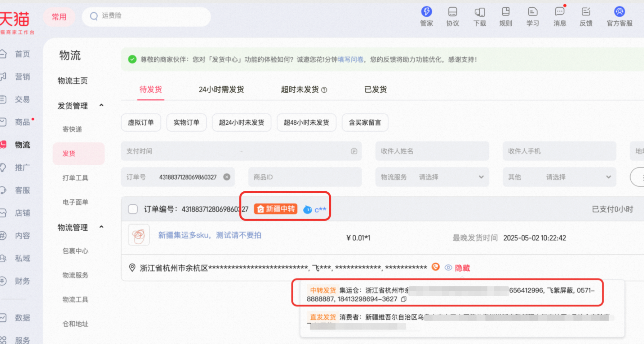Click the 收件人姓名 input field
The height and width of the screenshot is (344, 644).
tap(432, 151)
